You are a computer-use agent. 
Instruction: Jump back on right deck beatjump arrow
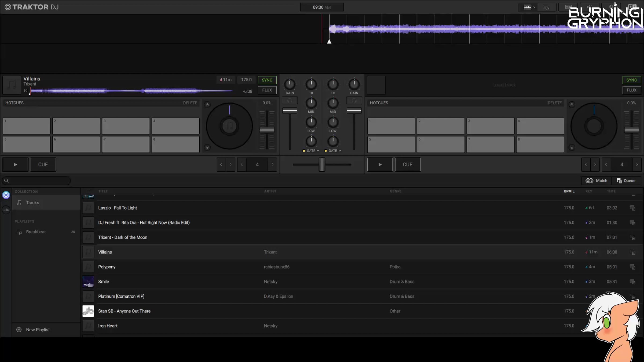tap(586, 164)
